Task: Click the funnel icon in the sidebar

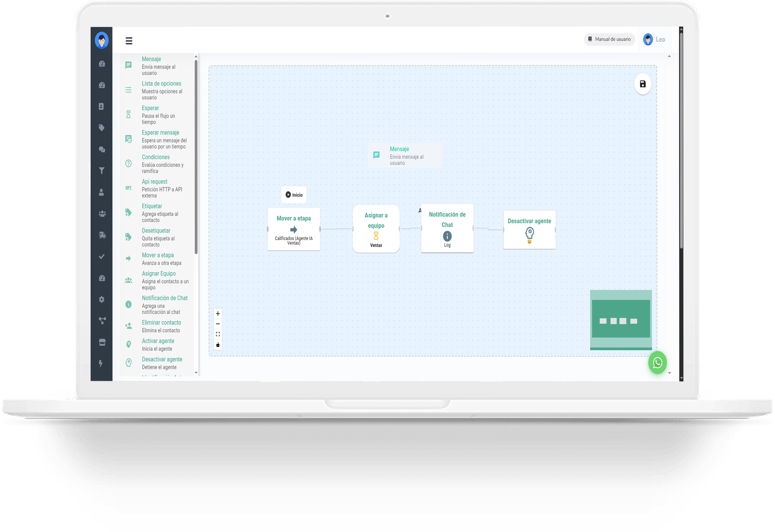Action: (102, 171)
